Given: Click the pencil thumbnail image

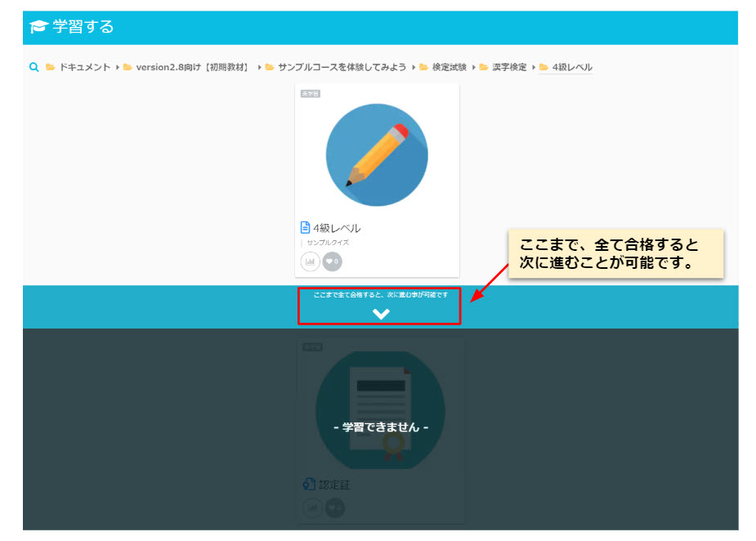Looking at the screenshot, I should 377,154.
